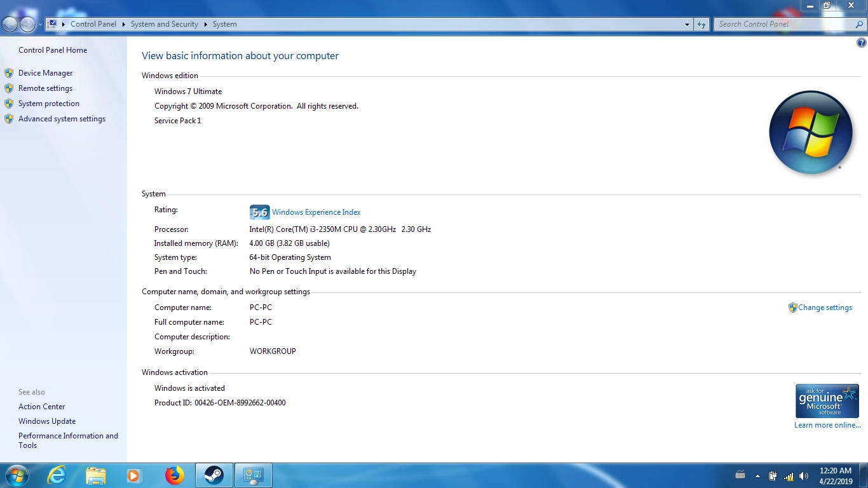
Task: Refresh the System page
Action: click(x=702, y=24)
